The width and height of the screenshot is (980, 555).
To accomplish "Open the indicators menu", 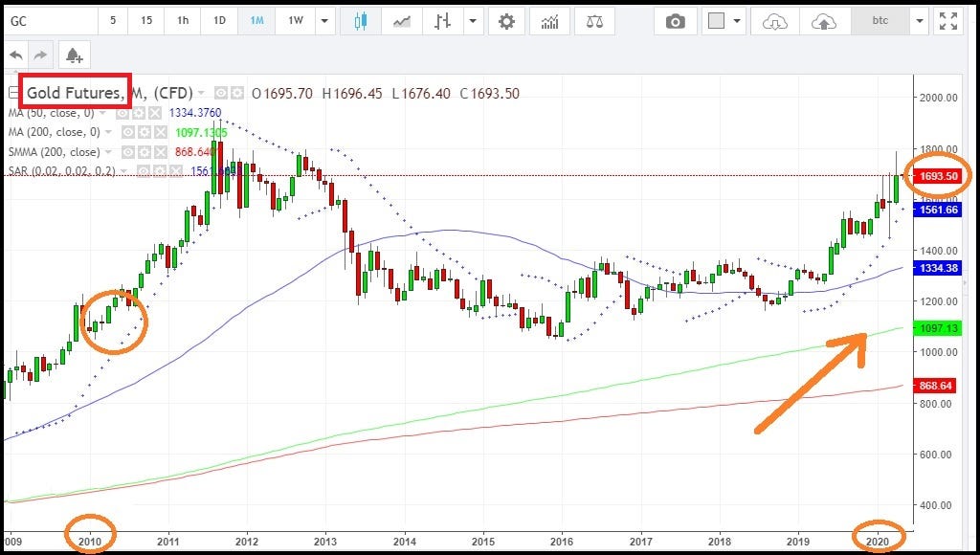I will click(549, 21).
